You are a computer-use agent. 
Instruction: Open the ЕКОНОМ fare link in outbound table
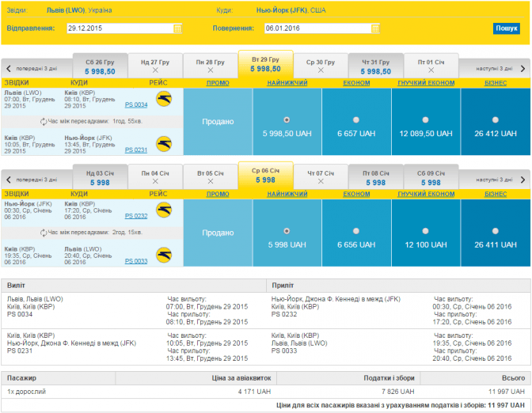pyautogui.click(x=356, y=83)
